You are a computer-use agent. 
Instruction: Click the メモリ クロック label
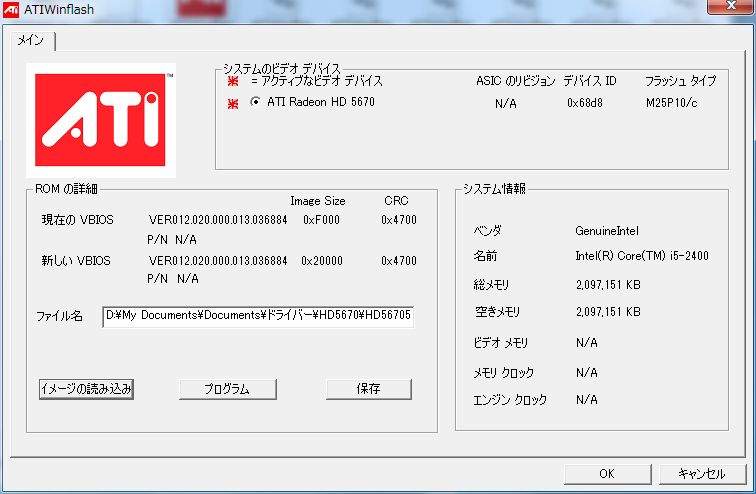(504, 373)
